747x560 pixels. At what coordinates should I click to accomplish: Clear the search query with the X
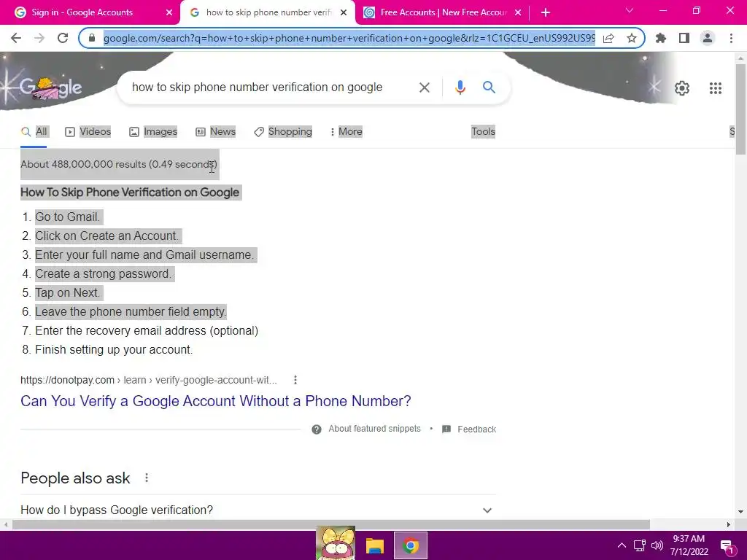coord(424,87)
